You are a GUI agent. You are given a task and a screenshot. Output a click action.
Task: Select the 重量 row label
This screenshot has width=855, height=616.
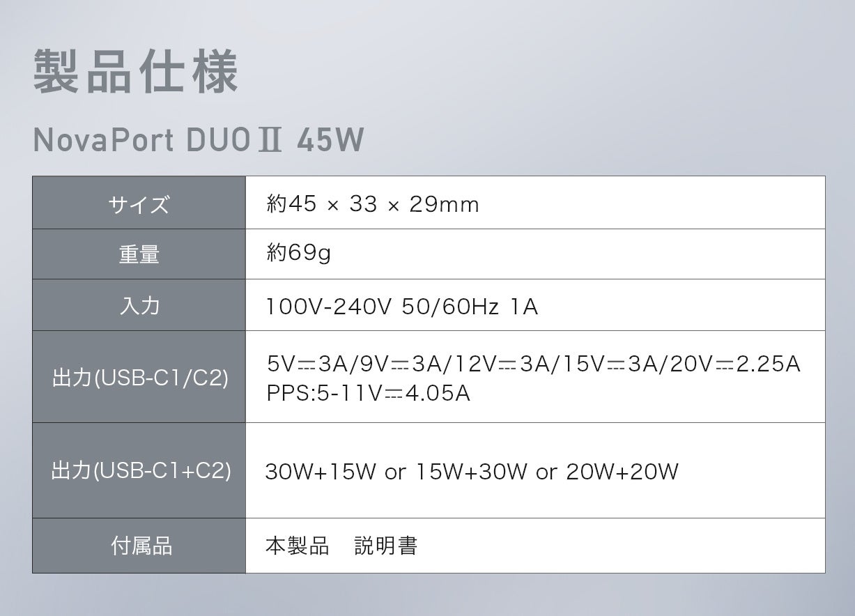pyautogui.click(x=139, y=254)
